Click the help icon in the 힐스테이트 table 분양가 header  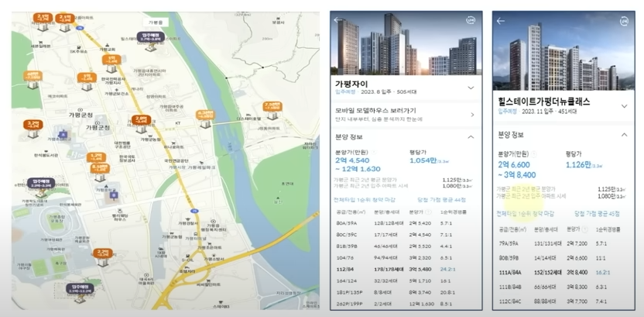[x=585, y=229]
